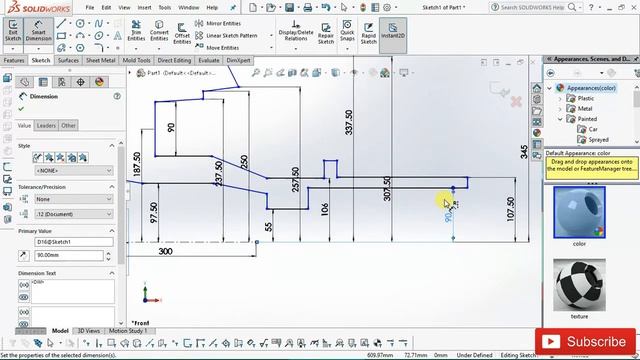Open the Offset Entities tool
Image resolution: width=640 pixels, height=360 pixels.
pos(182,33)
